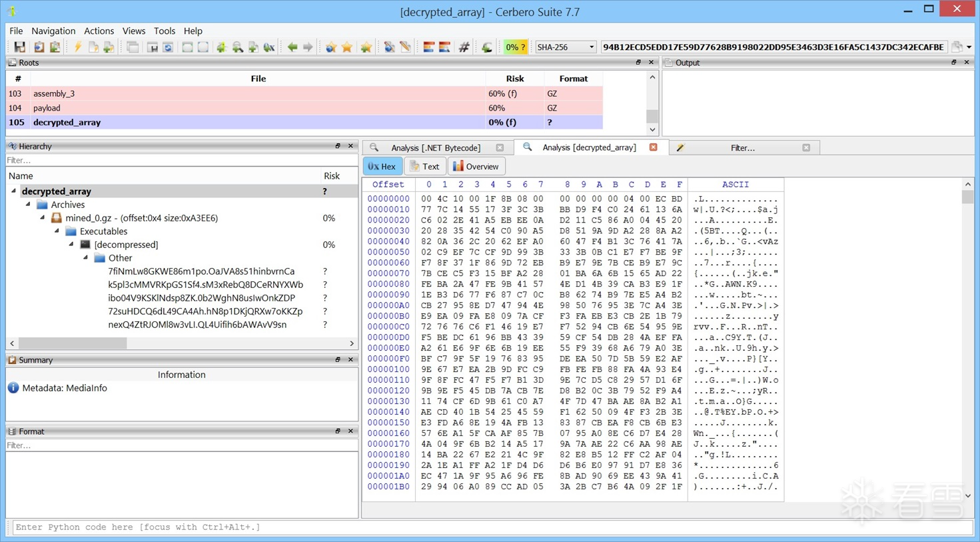
Task: Close the Hierarchy panel
Action: tap(350, 146)
